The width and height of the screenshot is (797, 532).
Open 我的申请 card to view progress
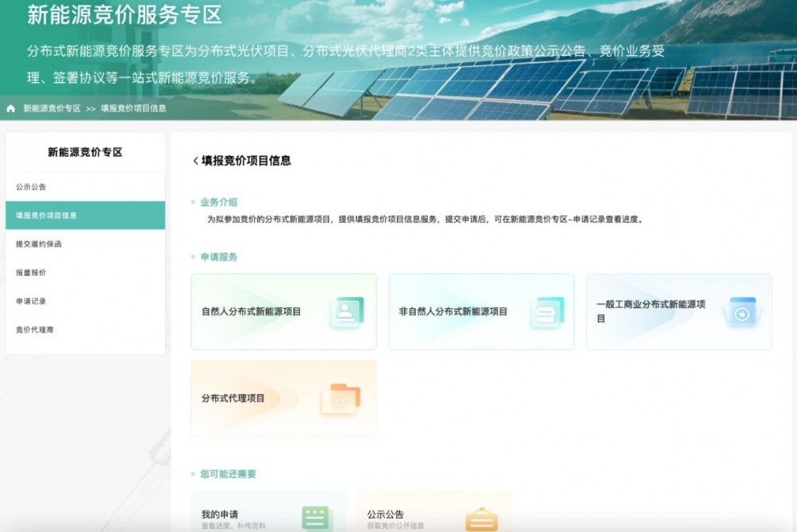point(239,516)
